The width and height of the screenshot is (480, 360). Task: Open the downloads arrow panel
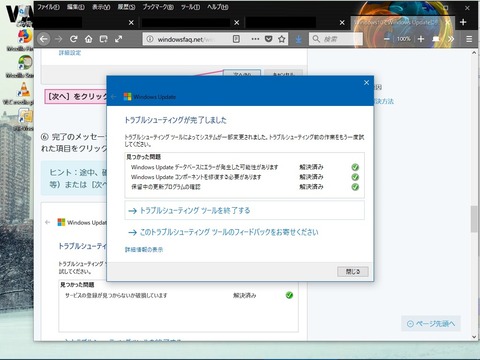tap(299, 39)
